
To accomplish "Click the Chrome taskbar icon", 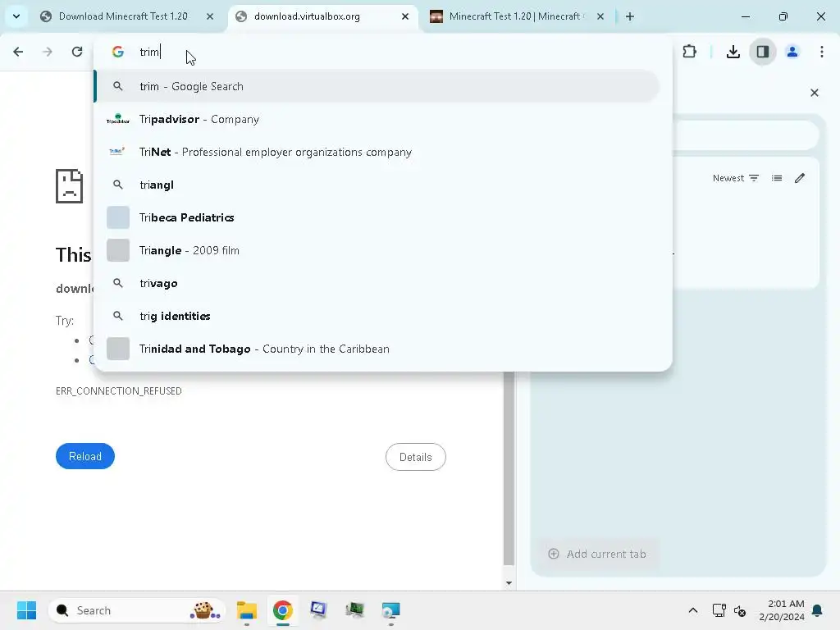I will tap(283, 610).
